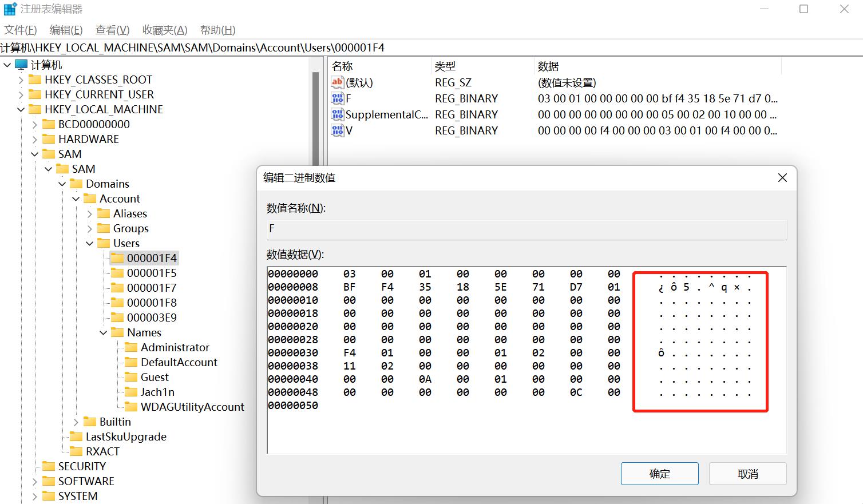
Task: Click the 000001F8 folder icon
Action: point(117,303)
